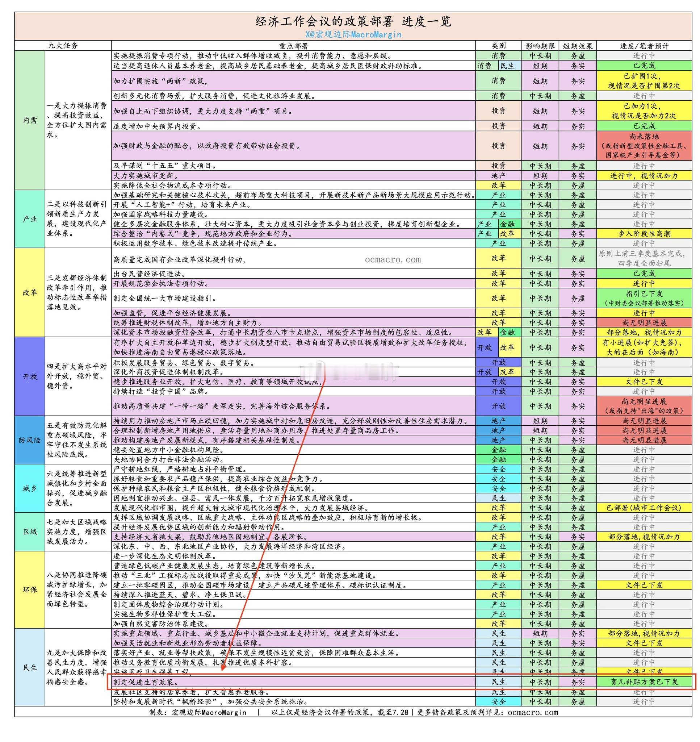Select the task "五是有效防范化解重点领域风险"
This screenshot has width=700, height=742.
77,440
